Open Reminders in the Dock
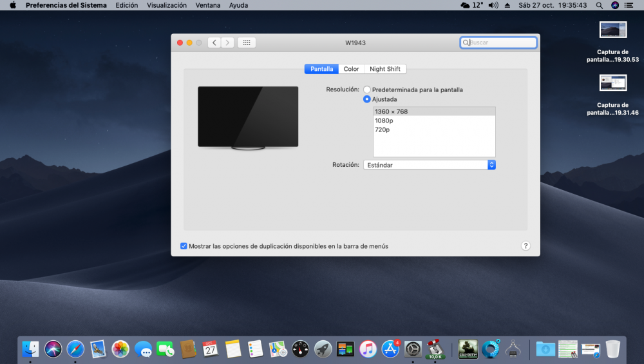 pyautogui.click(x=255, y=349)
